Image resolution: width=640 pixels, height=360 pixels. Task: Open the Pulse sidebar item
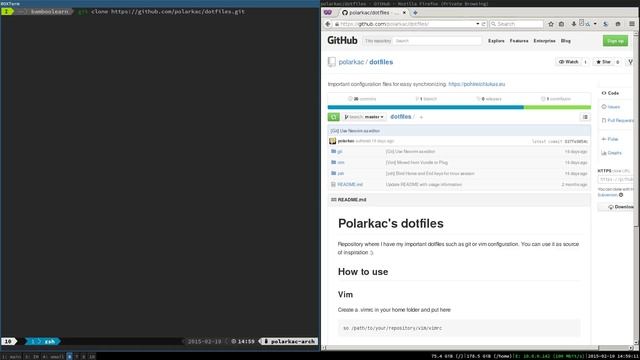tap(610, 139)
